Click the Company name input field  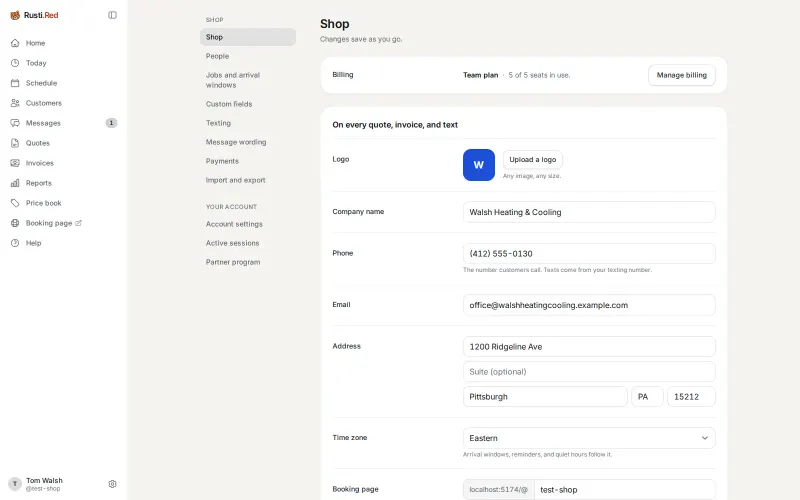tap(589, 212)
